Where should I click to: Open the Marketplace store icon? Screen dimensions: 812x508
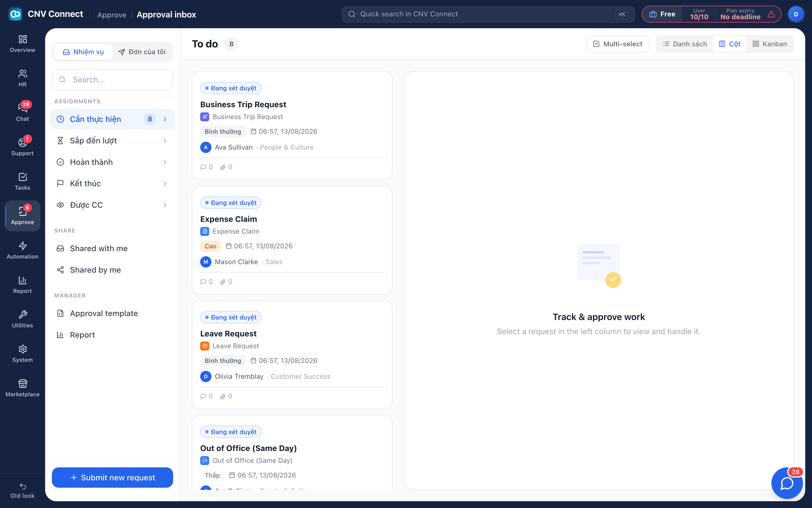click(x=23, y=388)
